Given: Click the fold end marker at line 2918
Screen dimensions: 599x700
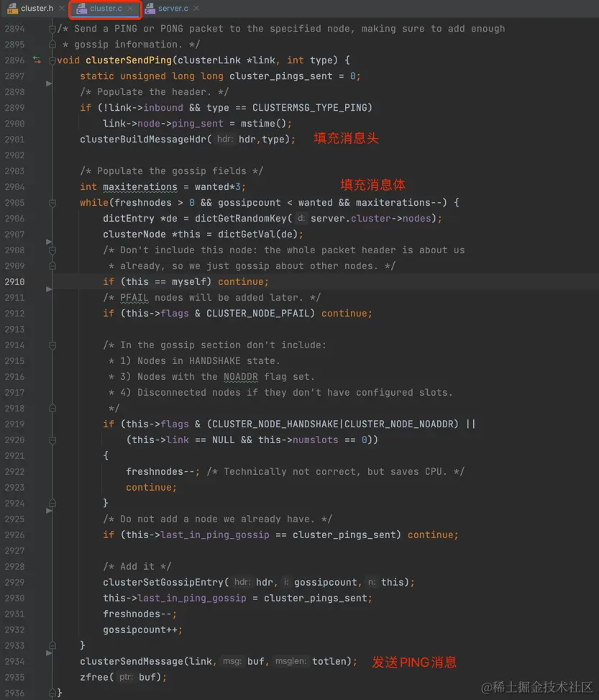Looking at the screenshot, I should click(52, 409).
